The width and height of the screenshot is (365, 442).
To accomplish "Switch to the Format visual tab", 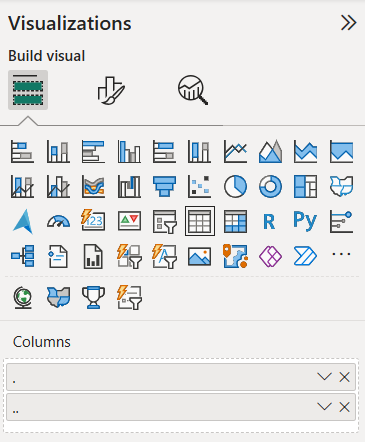I will 111,90.
